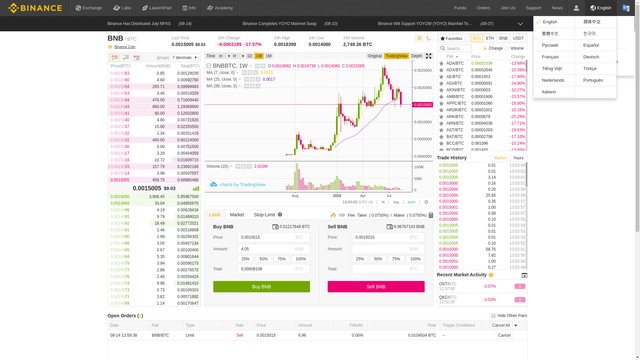Click the Buy BNB wallet deposit icon

tap(275, 227)
